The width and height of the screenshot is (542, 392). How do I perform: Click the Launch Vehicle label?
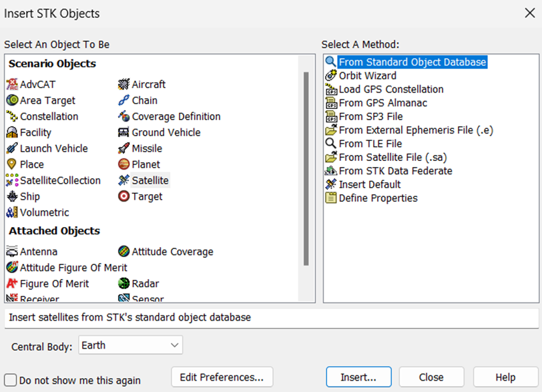click(54, 148)
